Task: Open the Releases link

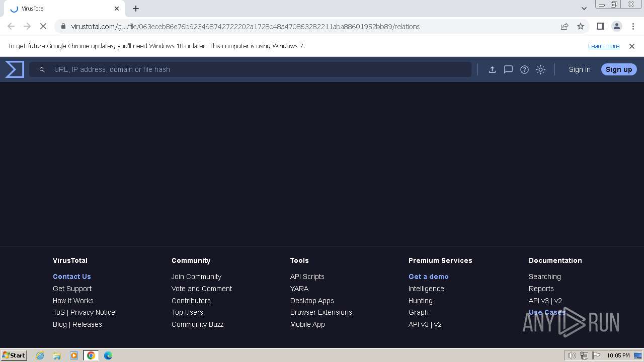Action: tap(87, 324)
